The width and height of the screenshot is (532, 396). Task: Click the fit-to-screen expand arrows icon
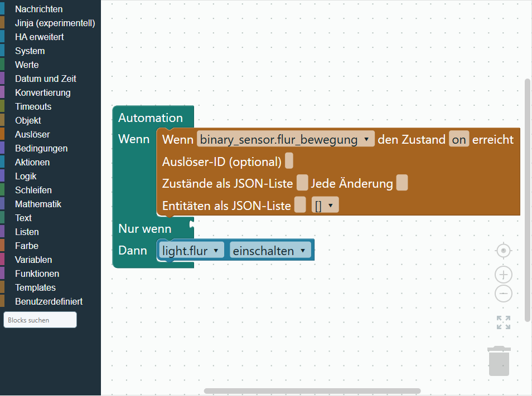(x=504, y=322)
